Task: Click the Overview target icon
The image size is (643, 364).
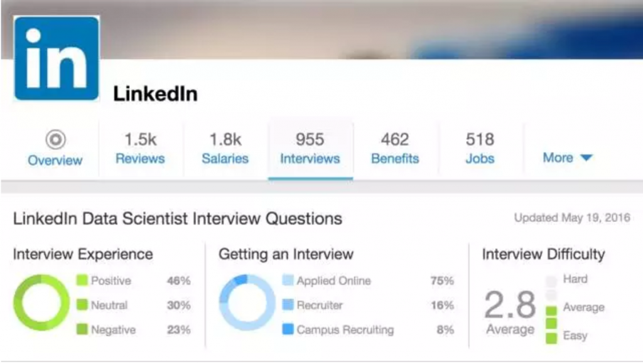Action: tap(55, 139)
